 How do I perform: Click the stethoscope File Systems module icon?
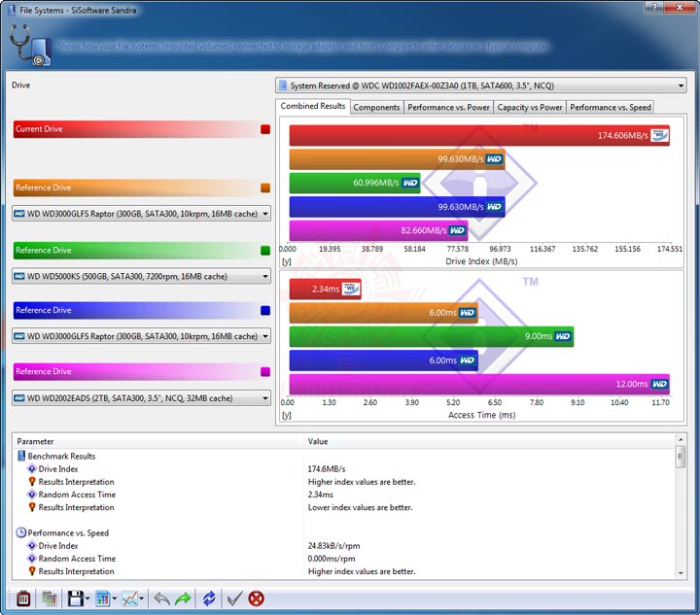click(x=30, y=46)
